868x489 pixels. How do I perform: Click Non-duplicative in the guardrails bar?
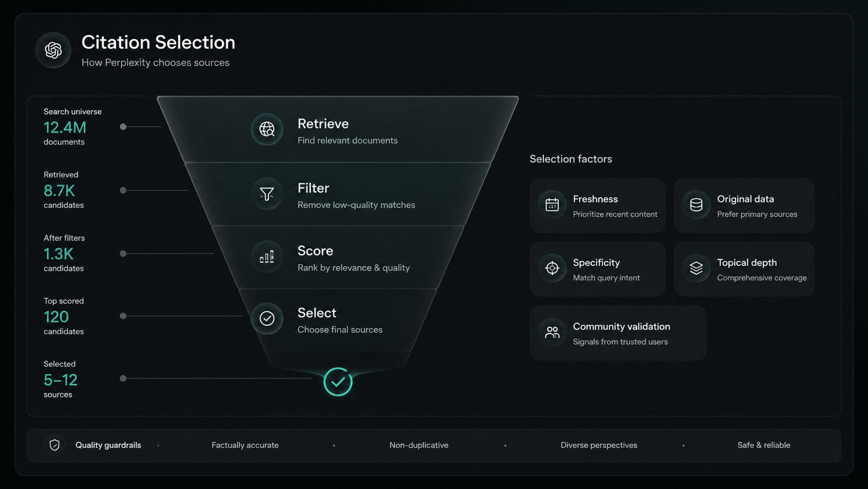point(419,445)
